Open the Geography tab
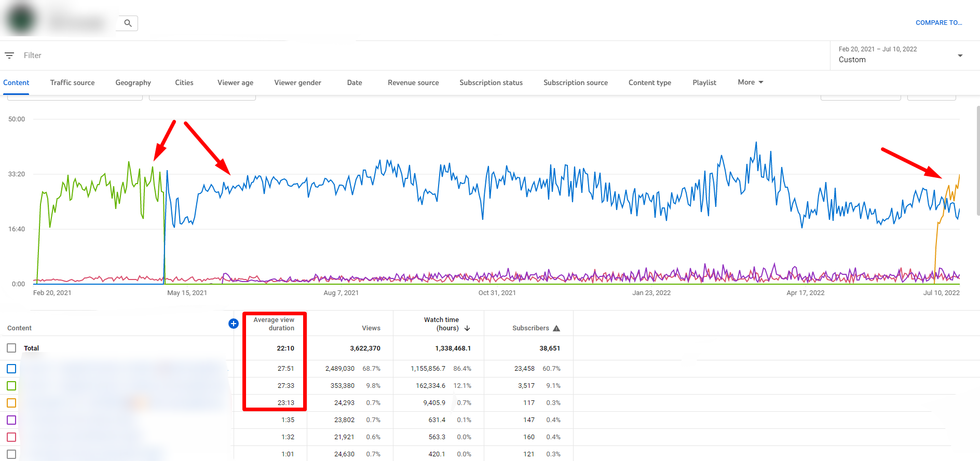Screen dimensions: 980x461 pyautogui.click(x=133, y=82)
